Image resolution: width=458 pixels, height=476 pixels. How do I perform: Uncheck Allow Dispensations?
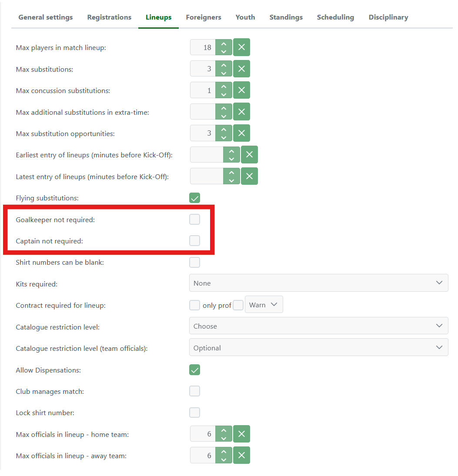tap(194, 370)
